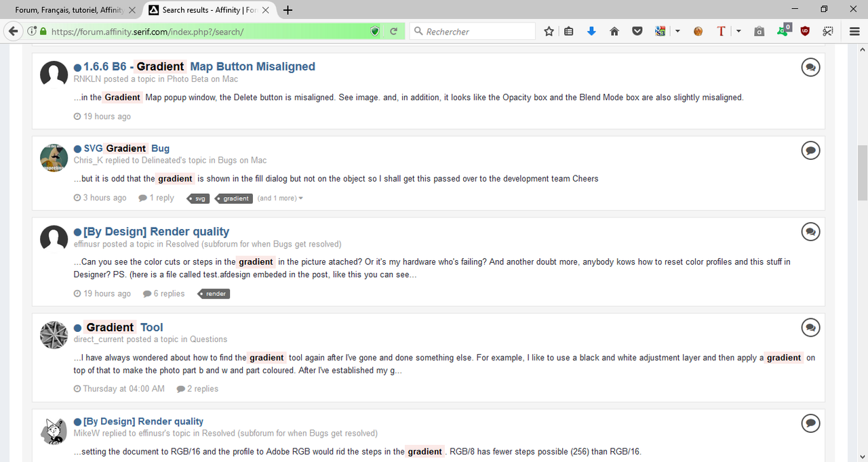The height and width of the screenshot is (462, 868).
Task: Click the render tag
Action: point(214,294)
